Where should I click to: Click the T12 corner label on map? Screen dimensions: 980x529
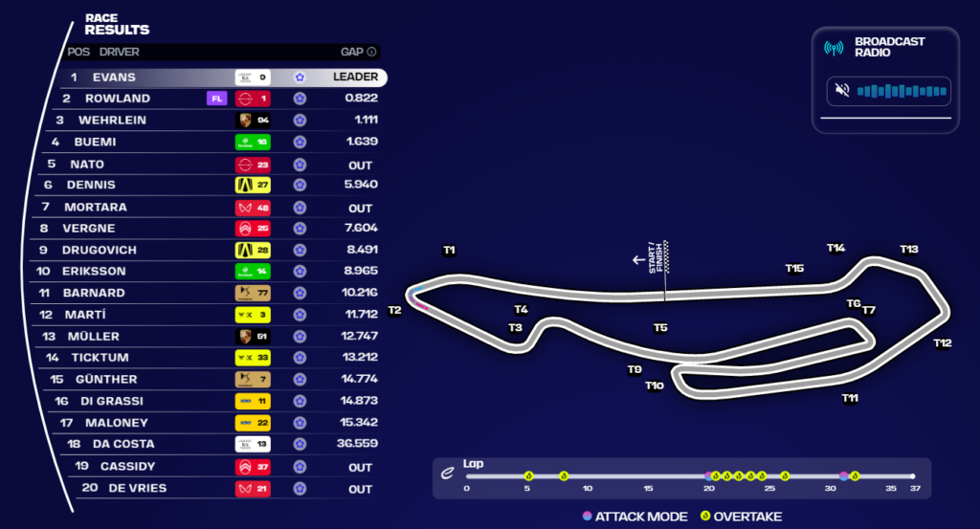pyautogui.click(x=943, y=342)
